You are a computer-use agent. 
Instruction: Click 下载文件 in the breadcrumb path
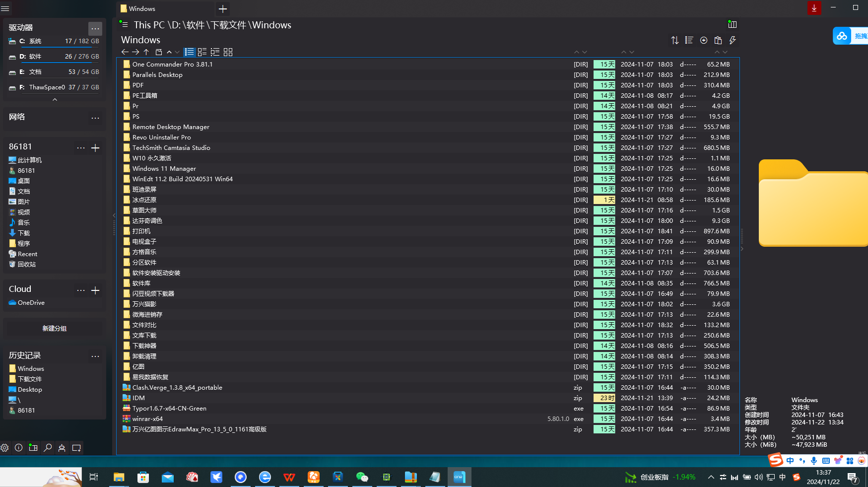click(228, 25)
